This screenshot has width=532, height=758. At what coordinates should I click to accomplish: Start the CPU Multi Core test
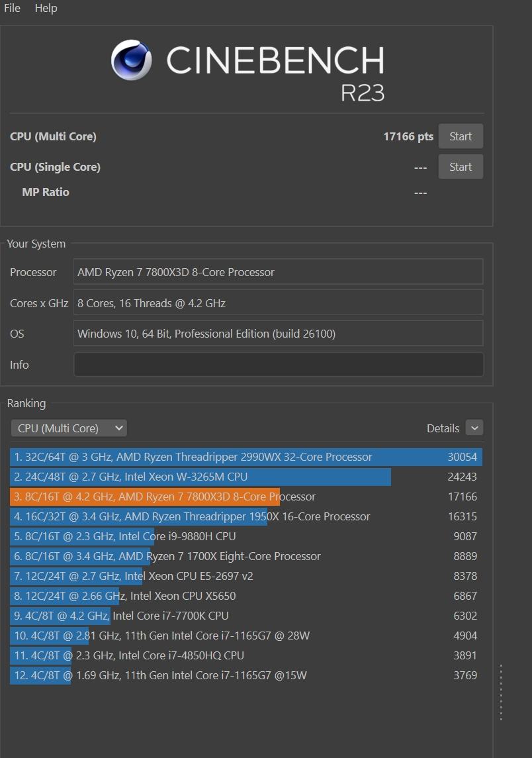461,136
